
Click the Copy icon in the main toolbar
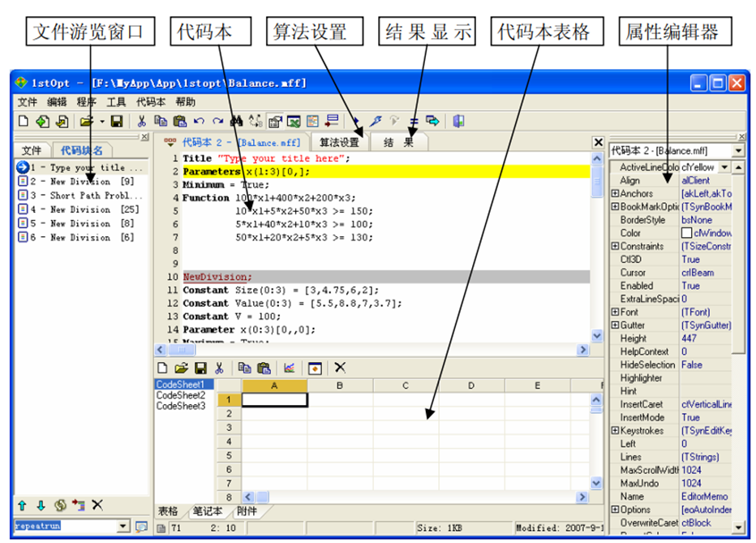[161, 121]
